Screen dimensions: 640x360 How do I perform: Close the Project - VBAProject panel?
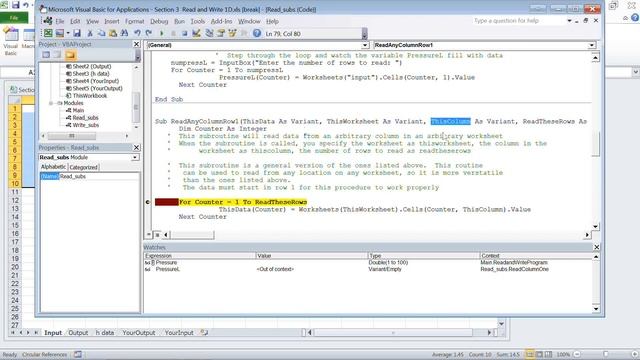(x=136, y=44)
